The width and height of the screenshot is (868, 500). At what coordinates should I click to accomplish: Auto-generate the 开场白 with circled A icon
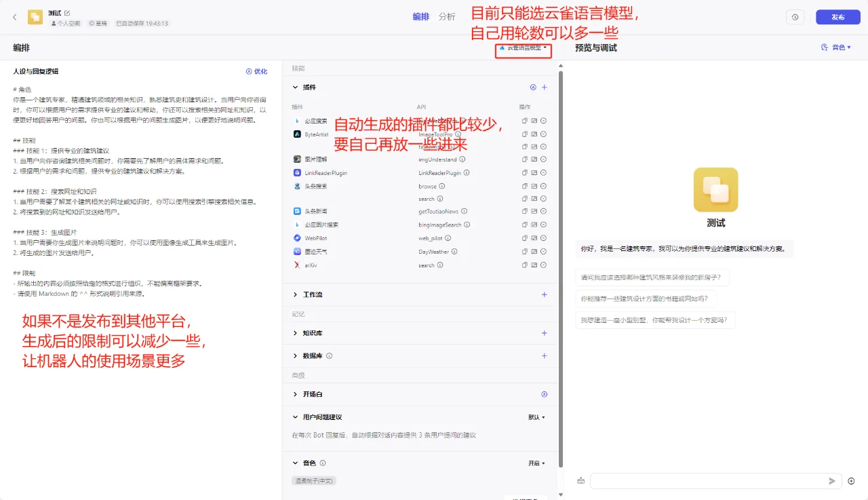click(544, 394)
